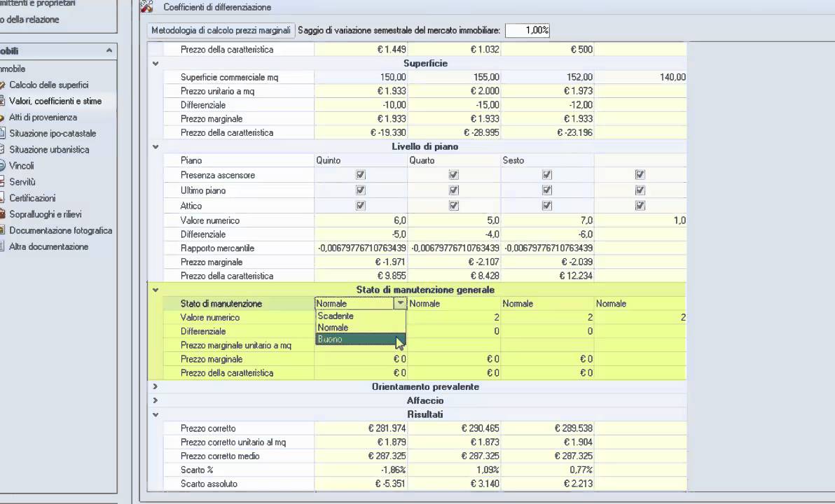Click Scarto % value -1,86%

pos(394,470)
